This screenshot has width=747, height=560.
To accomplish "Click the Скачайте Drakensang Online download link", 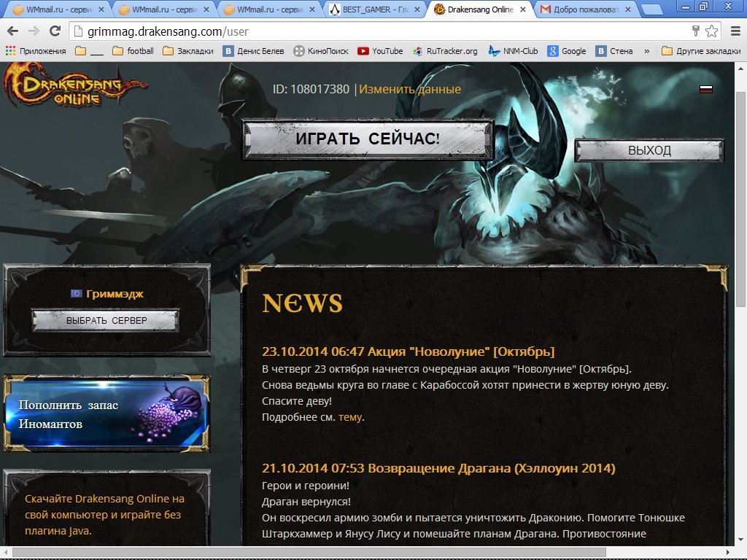I will [105, 514].
